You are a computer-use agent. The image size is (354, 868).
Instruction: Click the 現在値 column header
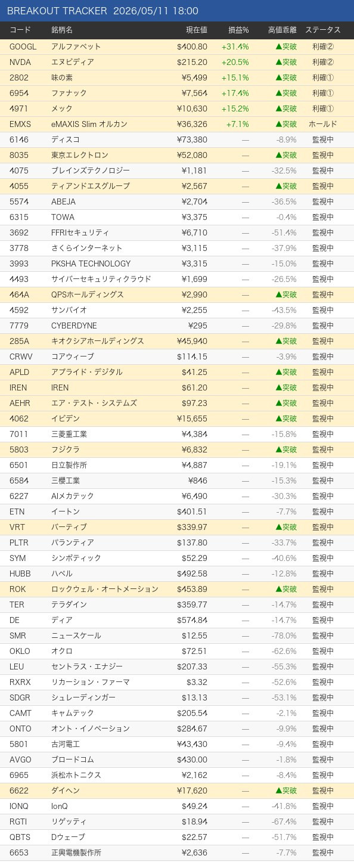point(197,30)
